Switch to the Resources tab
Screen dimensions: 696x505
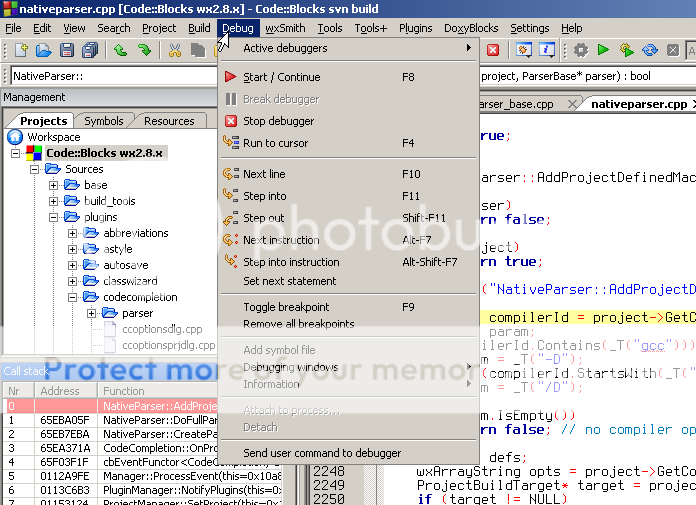click(x=169, y=121)
